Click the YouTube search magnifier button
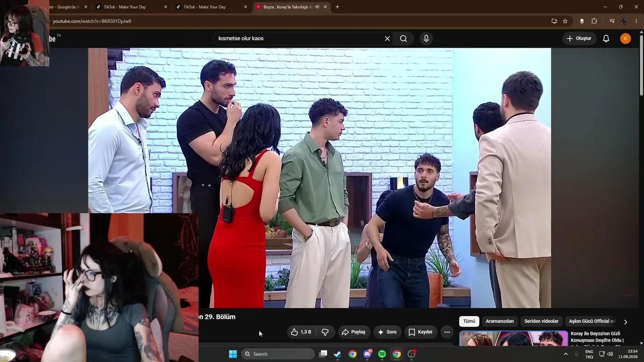The image size is (644, 362). [x=404, y=39]
